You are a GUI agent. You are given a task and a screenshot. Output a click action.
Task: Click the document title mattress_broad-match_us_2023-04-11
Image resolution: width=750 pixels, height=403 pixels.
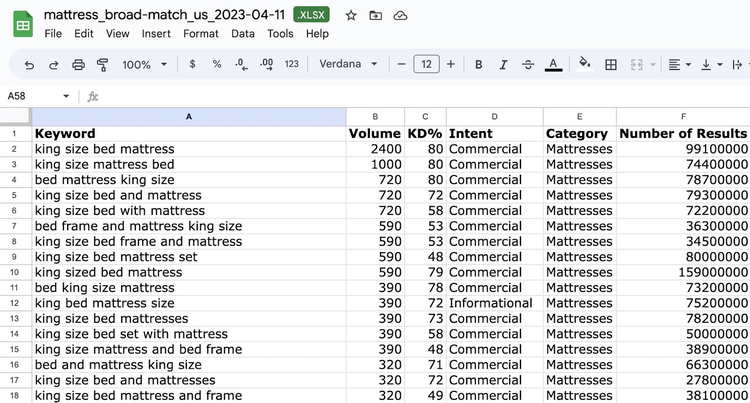pyautogui.click(x=164, y=15)
